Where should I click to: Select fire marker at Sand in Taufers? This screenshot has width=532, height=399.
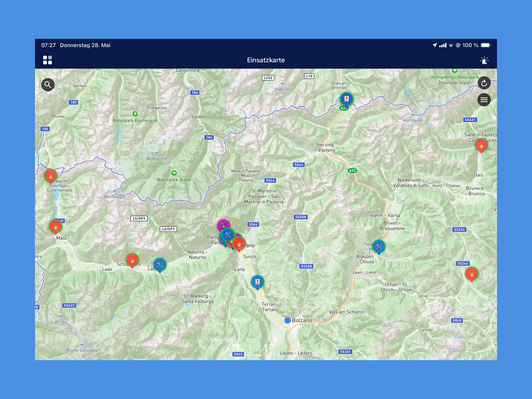click(481, 146)
